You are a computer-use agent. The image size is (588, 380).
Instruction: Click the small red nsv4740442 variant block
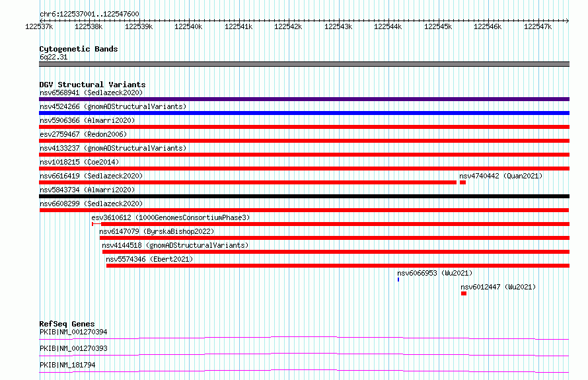point(462,182)
